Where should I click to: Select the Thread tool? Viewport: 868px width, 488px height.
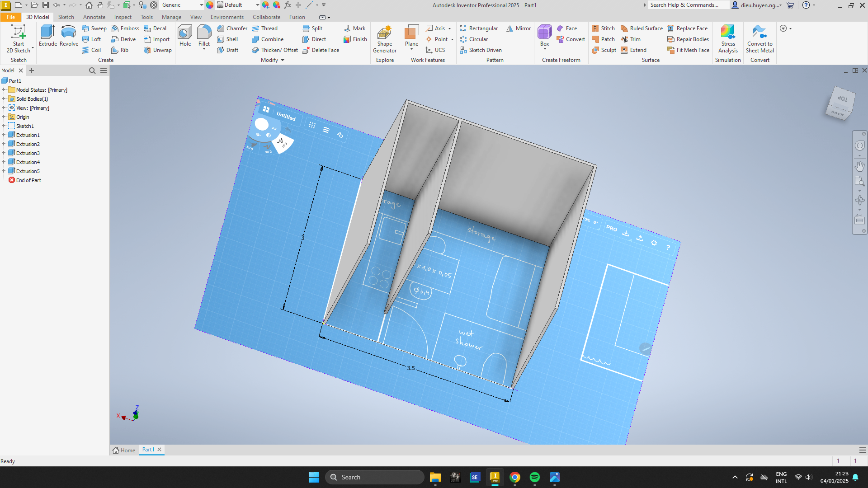point(265,28)
